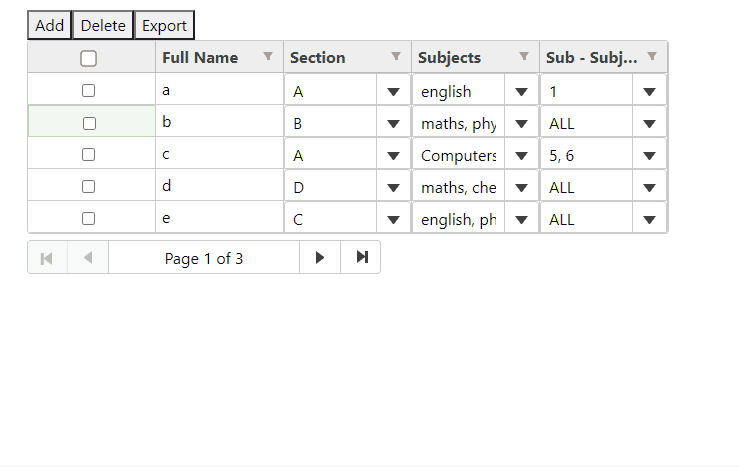Sort by Subjects column header
Viewport: 739px width, 467px height.
(449, 57)
